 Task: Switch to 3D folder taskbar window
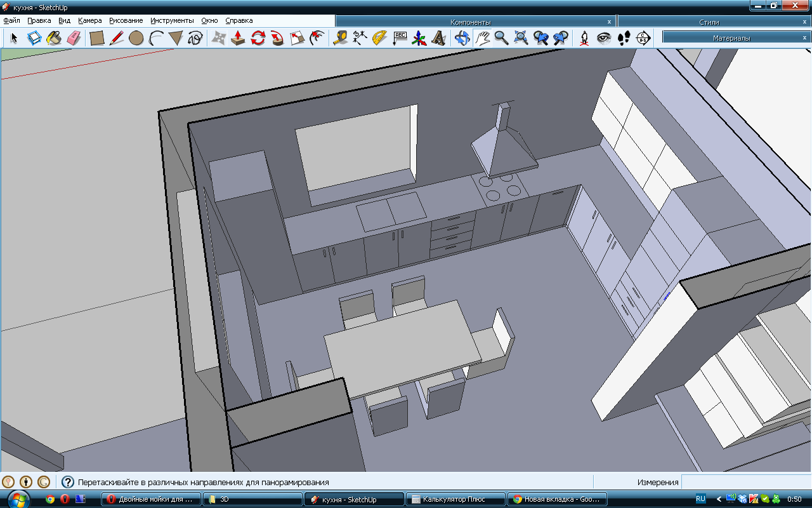[x=252, y=499]
